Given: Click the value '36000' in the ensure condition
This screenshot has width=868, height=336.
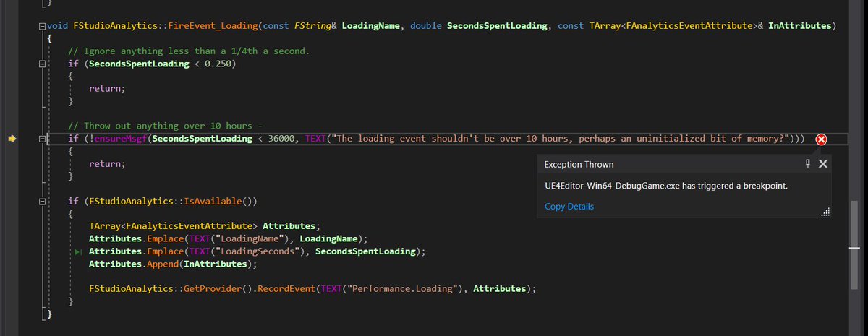Looking at the screenshot, I should (282, 139).
